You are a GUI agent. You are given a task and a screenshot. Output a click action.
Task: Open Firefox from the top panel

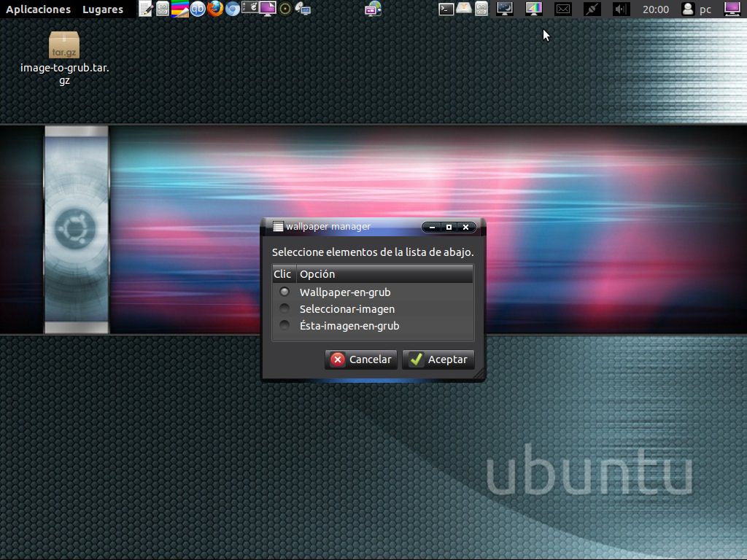tap(215, 9)
